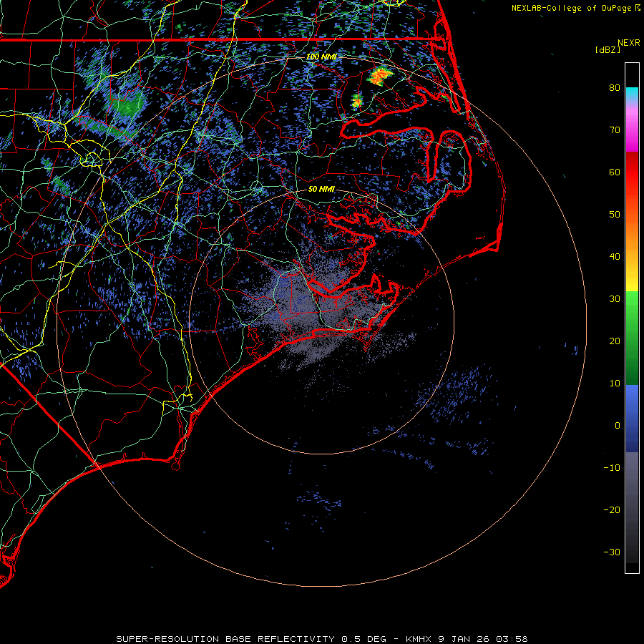The image size is (644, 644).
Task: Click the 0 value on the dBZ scale
Action: (x=617, y=426)
